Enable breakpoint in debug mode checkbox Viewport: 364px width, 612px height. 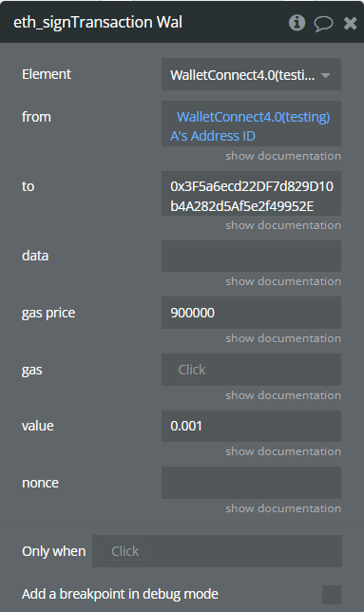(332, 595)
